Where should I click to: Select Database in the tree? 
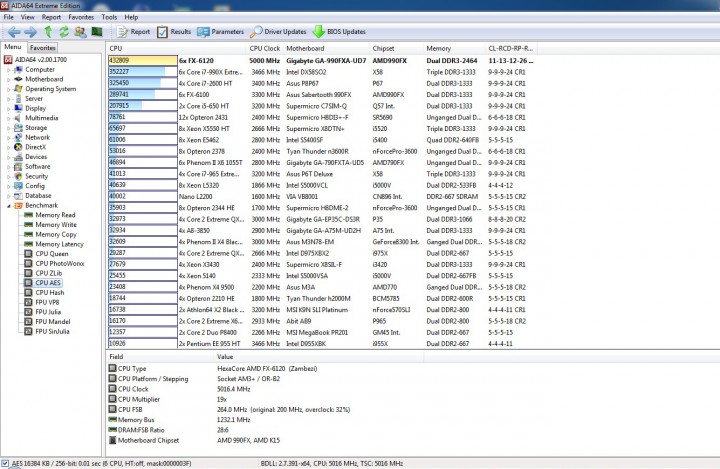pos(38,195)
